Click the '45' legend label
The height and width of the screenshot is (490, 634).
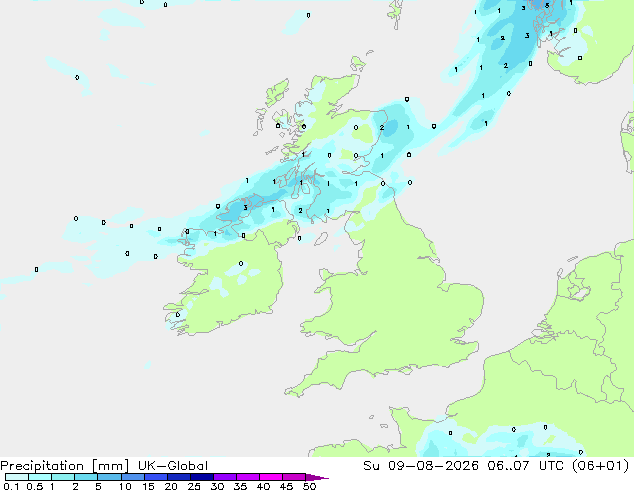tap(286, 486)
